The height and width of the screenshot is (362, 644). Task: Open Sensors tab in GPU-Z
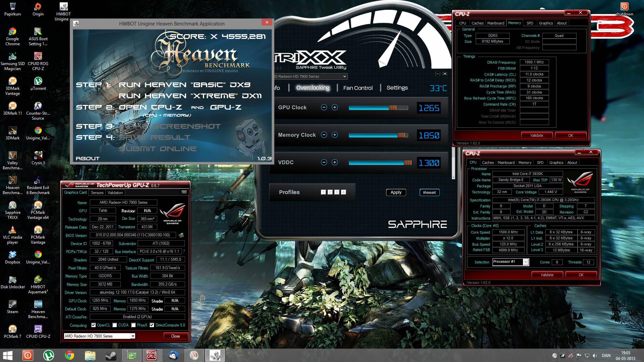[97, 193]
